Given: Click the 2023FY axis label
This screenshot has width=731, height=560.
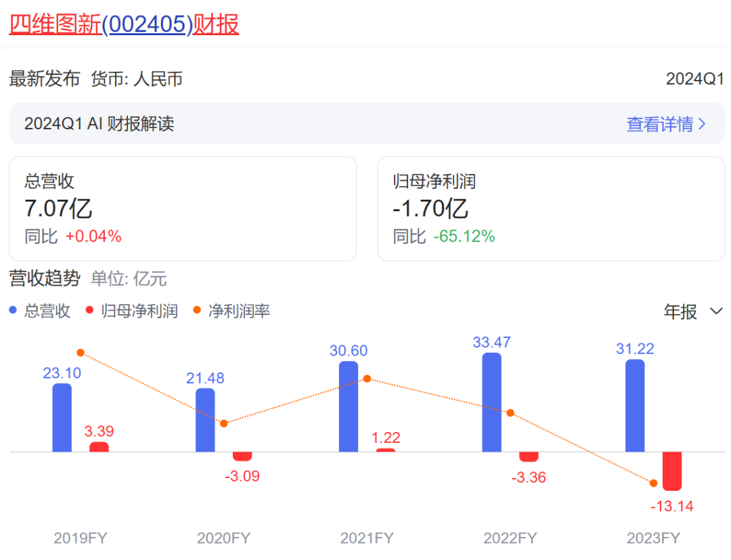Looking at the screenshot, I should pos(654,538).
